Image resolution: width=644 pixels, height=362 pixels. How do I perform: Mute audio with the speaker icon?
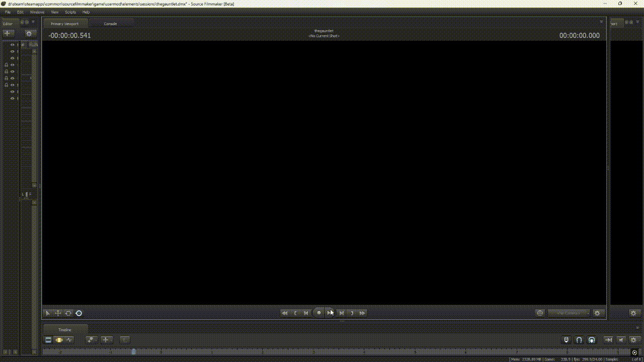tap(621, 340)
